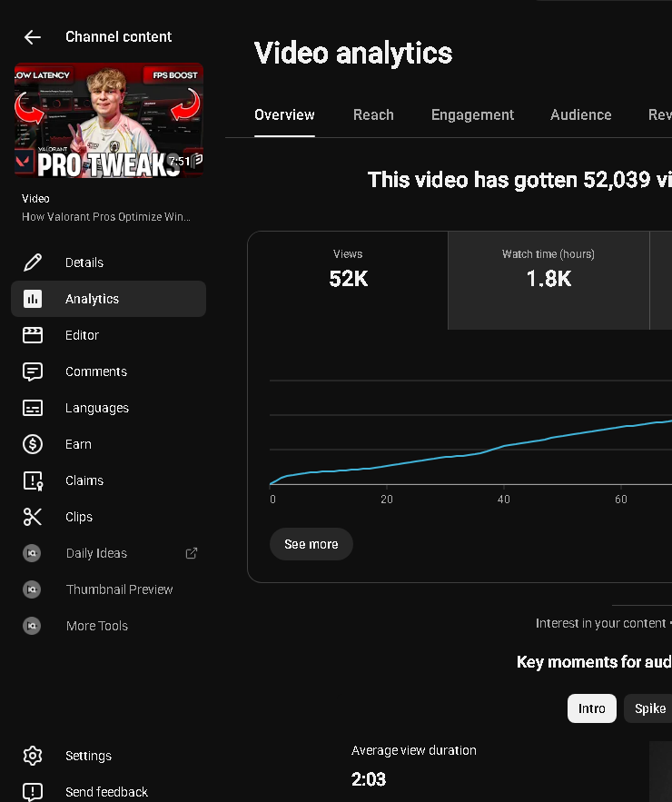Viewport: 672px width, 802px height.
Task: Open the Claims sidebar label
Action: pos(84,480)
